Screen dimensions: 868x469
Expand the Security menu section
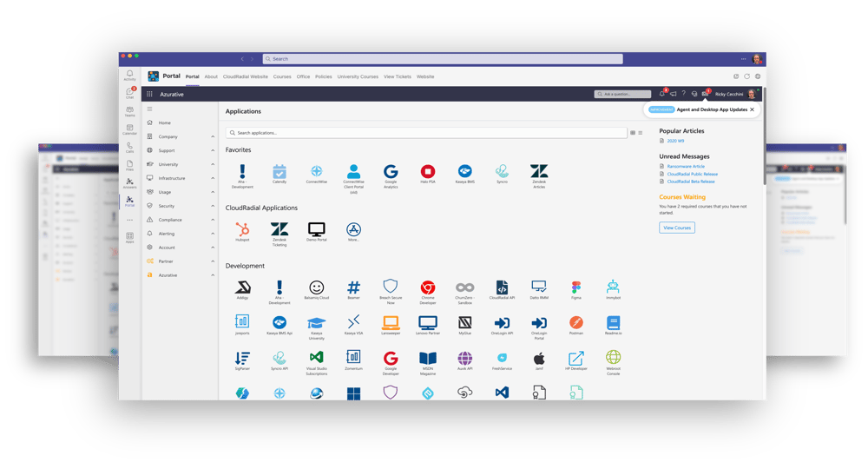pyautogui.click(x=181, y=206)
